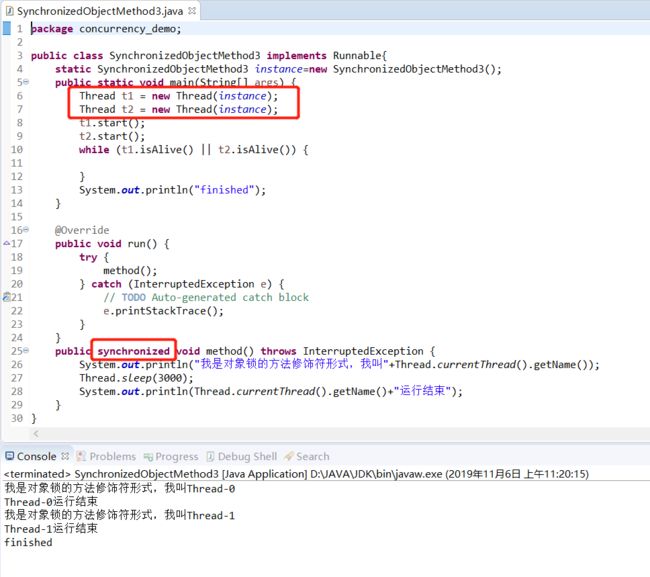Click the 'package' keyword on line 1
The height and width of the screenshot is (577, 650).
point(52,29)
